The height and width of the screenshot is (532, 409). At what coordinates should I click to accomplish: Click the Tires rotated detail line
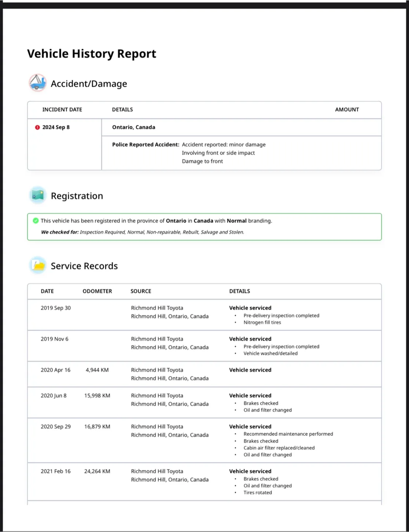pos(258,493)
